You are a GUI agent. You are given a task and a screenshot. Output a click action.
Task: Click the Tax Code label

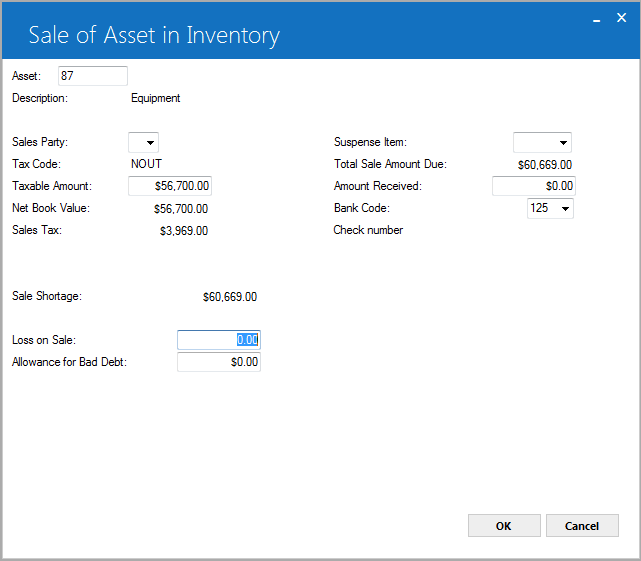36,164
